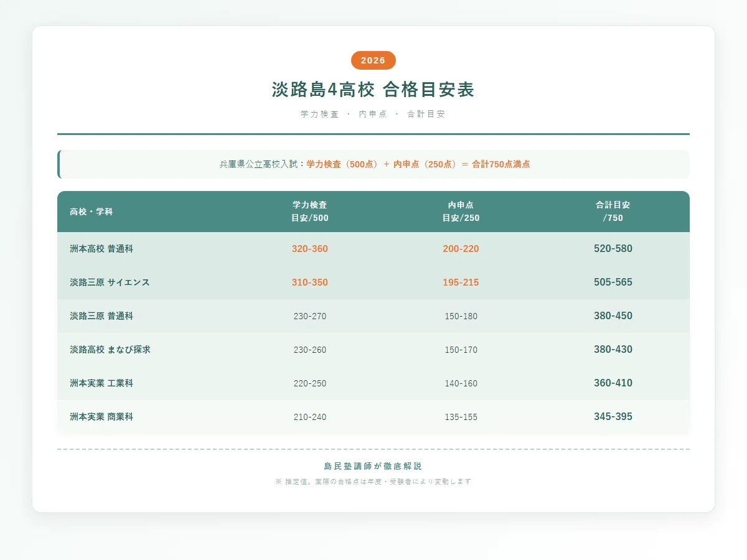747x560 pixels.
Task: Select the row label "淡路高校 まなび探求"
Action: [x=110, y=350]
